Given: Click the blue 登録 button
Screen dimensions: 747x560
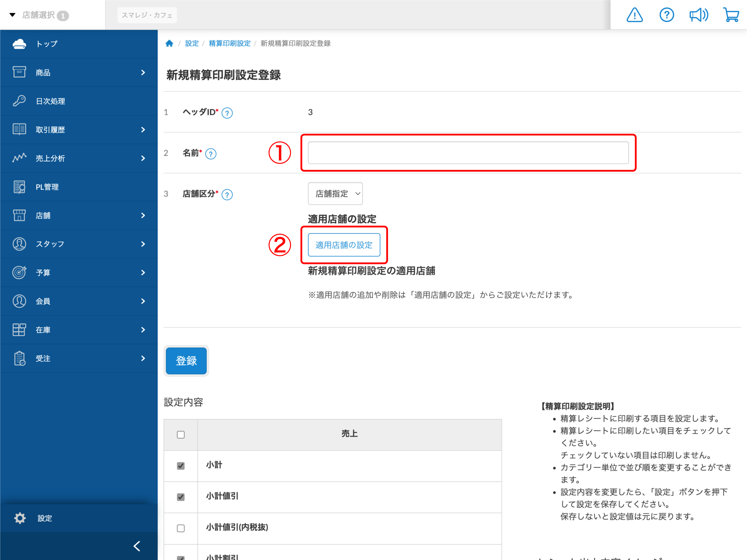Looking at the screenshot, I should tap(186, 360).
